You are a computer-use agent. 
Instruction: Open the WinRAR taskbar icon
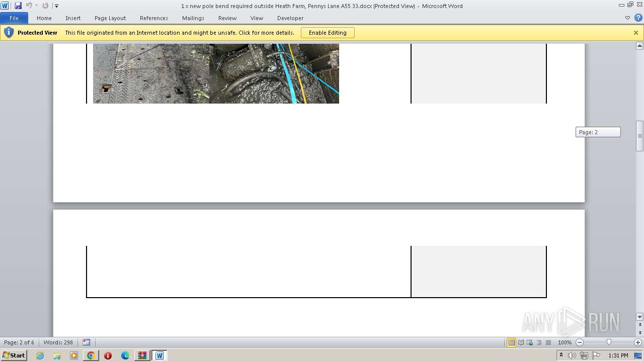tap(142, 355)
